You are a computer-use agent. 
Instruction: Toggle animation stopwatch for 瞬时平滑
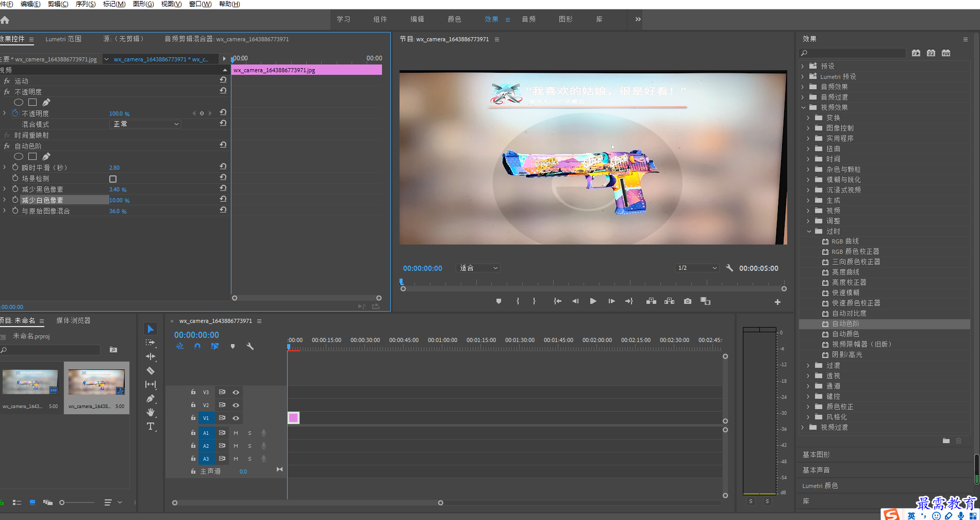[15, 168]
